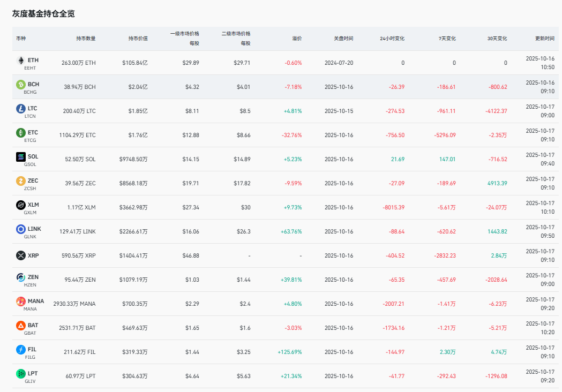This screenshot has height=392, width=562.
Task: Click the 2930.33万 MANA holdings cell
Action: click(x=74, y=304)
